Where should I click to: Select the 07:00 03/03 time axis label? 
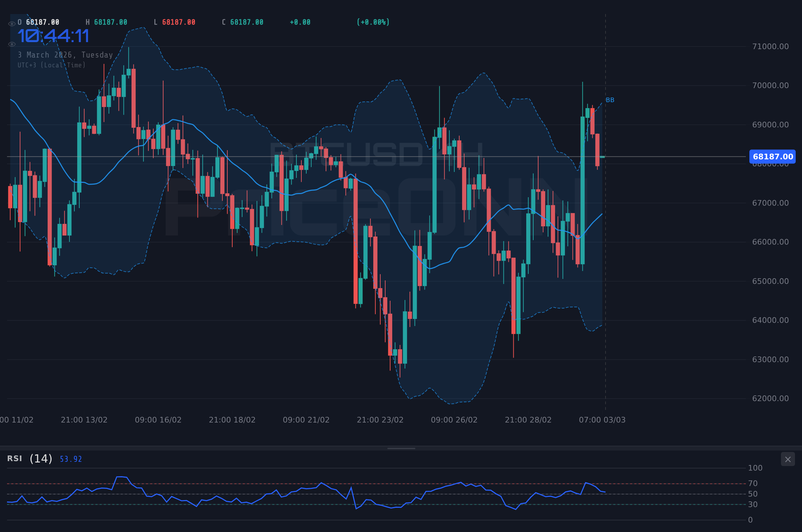click(601, 420)
